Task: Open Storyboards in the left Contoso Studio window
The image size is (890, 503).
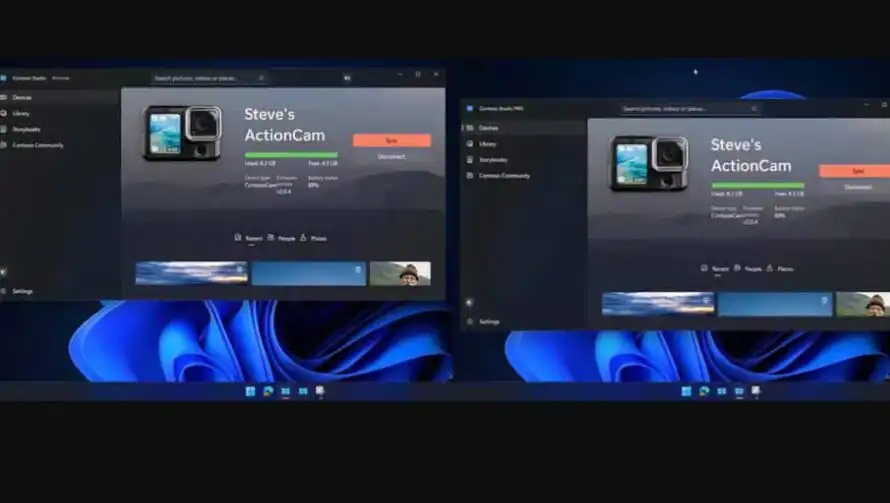Action: [x=25, y=129]
